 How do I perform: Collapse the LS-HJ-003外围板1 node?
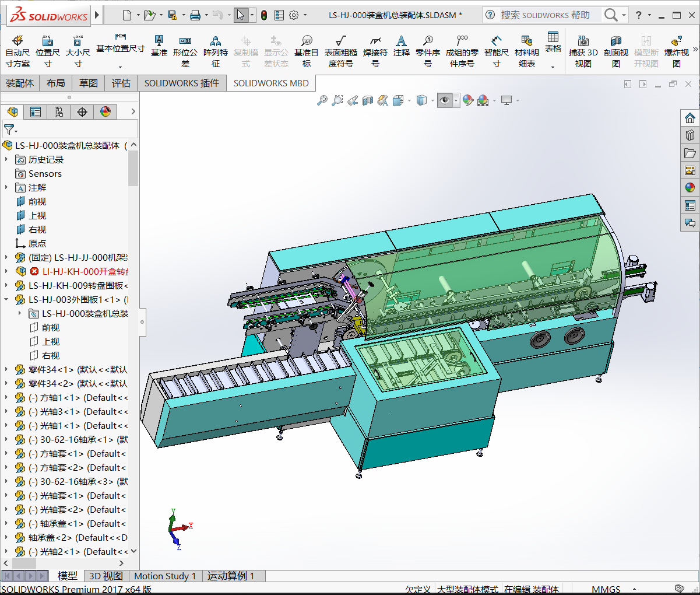pyautogui.click(x=6, y=299)
